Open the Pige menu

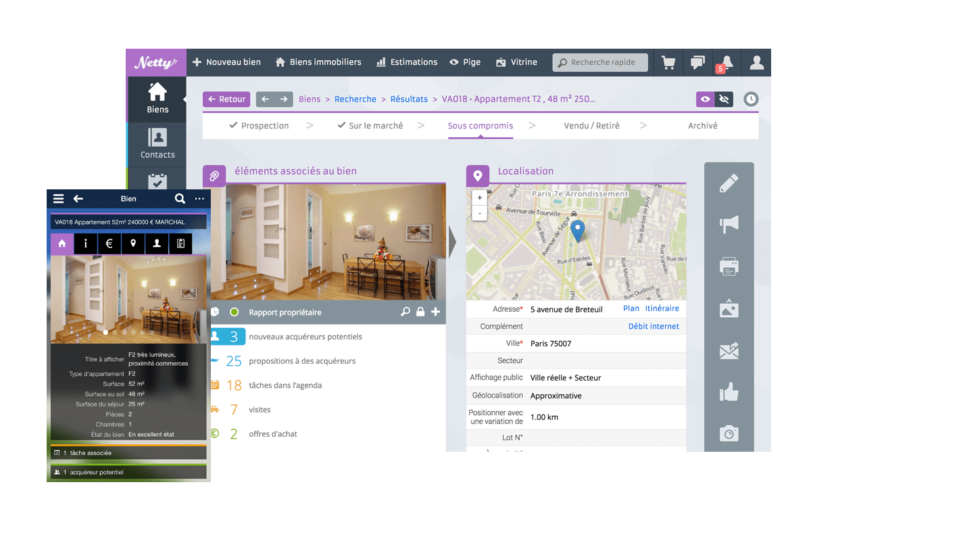(x=465, y=62)
